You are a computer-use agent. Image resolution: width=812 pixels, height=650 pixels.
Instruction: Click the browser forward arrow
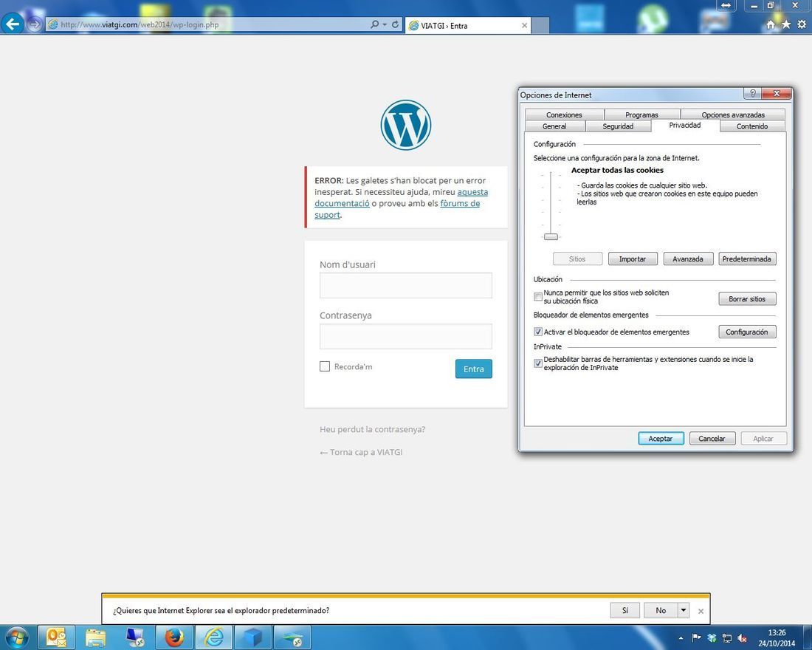point(34,24)
